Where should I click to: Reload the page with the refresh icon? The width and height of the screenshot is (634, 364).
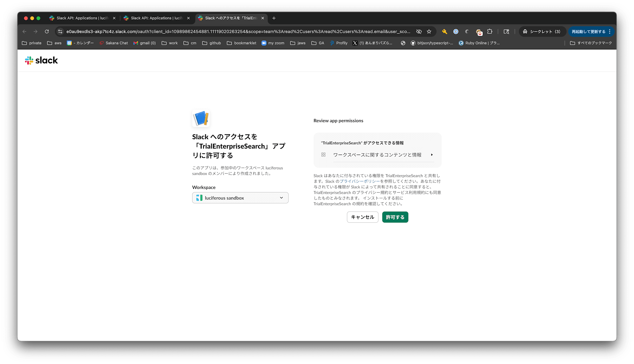click(x=47, y=31)
